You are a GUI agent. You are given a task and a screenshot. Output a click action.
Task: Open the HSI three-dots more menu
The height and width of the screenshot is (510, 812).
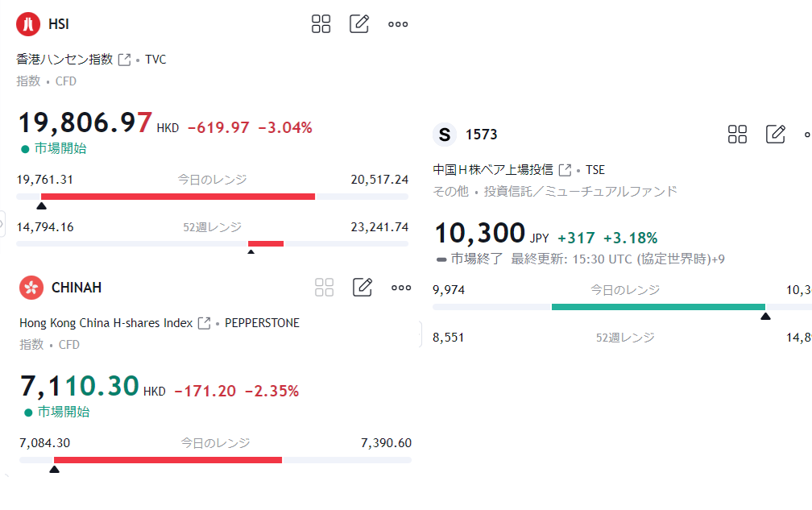coord(398,24)
